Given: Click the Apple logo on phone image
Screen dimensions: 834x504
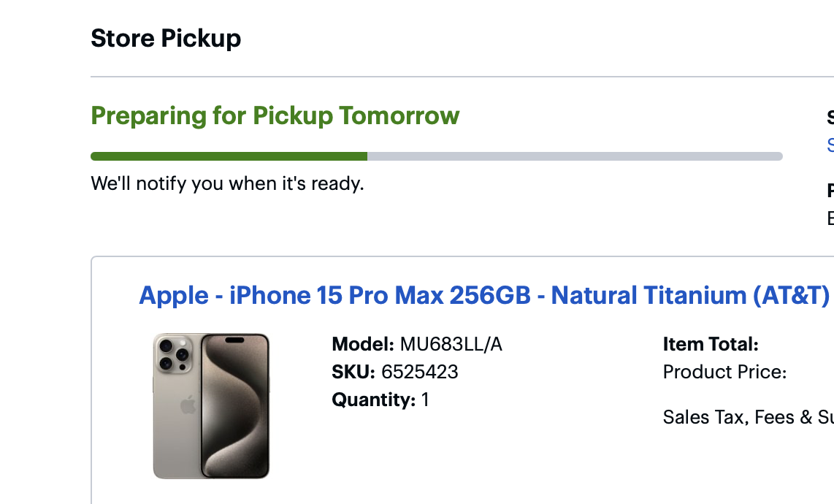Looking at the screenshot, I should click(x=188, y=405).
